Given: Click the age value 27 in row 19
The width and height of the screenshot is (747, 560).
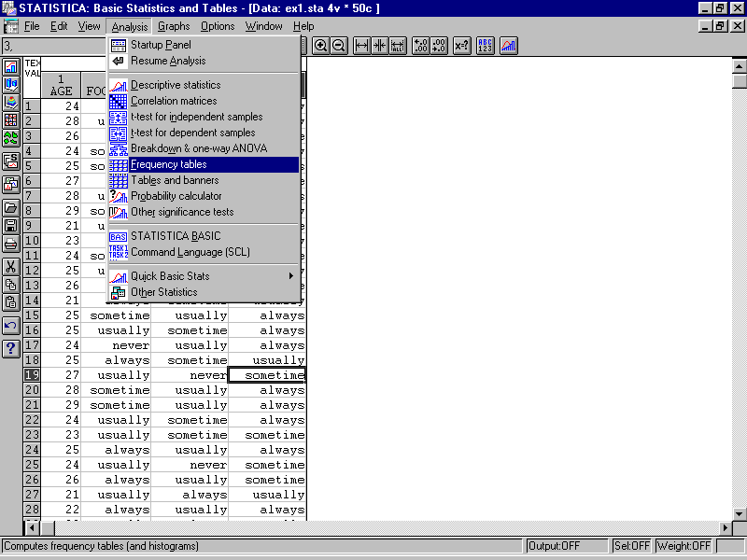Looking at the screenshot, I should coord(61,375).
